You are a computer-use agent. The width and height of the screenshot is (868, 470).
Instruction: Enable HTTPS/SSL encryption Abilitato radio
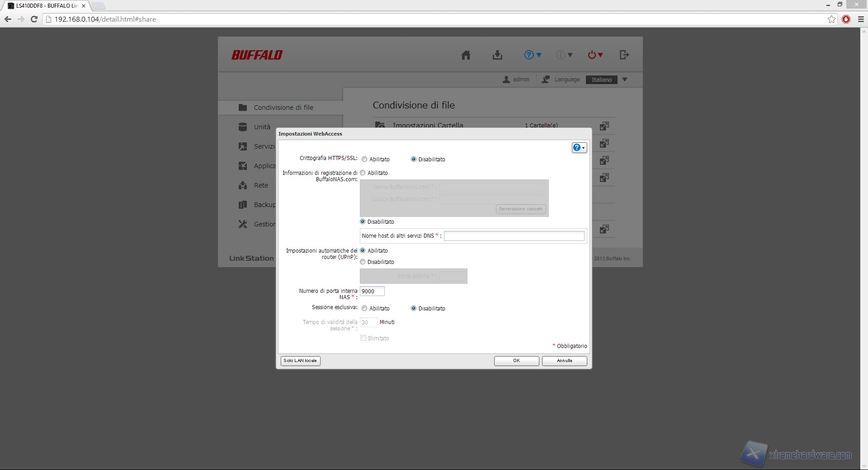364,159
